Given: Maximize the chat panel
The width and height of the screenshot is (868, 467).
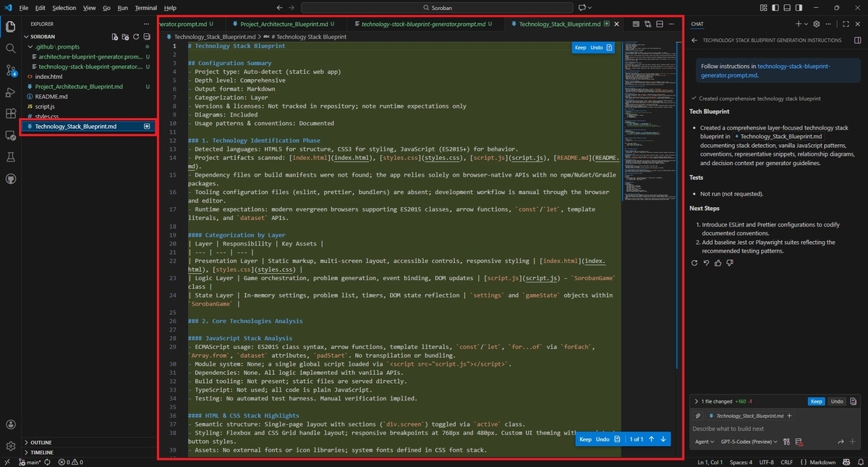Looking at the screenshot, I should [844, 24].
